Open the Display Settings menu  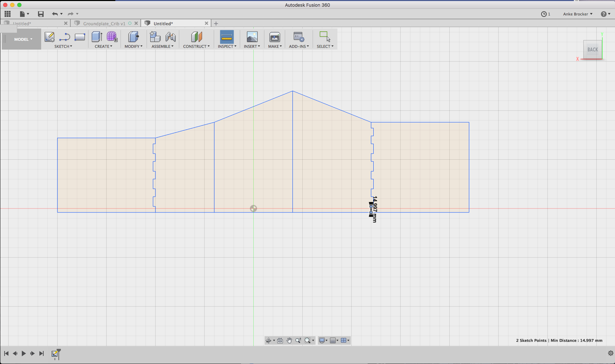coord(323,340)
